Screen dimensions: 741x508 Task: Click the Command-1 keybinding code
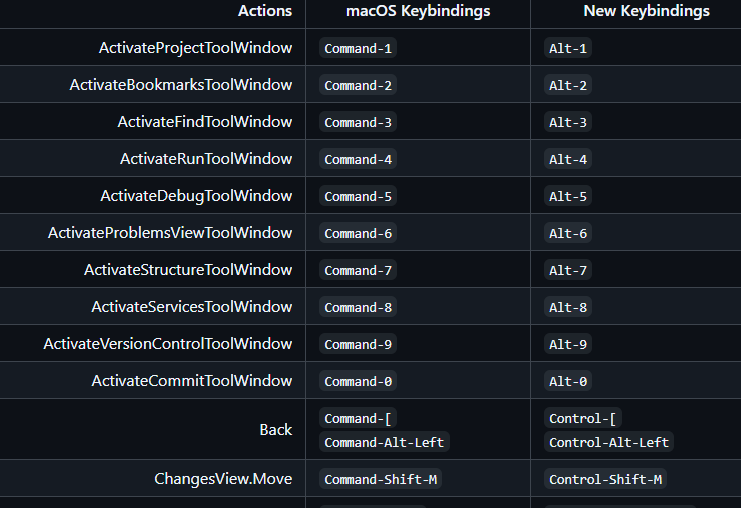(x=358, y=48)
